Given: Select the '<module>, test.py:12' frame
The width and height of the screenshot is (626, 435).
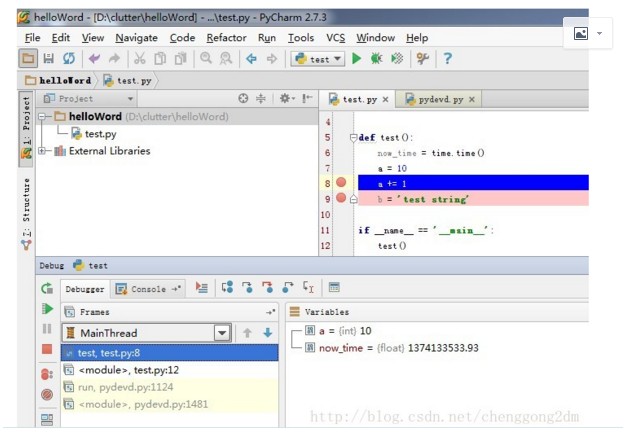Looking at the screenshot, I should tap(170, 370).
